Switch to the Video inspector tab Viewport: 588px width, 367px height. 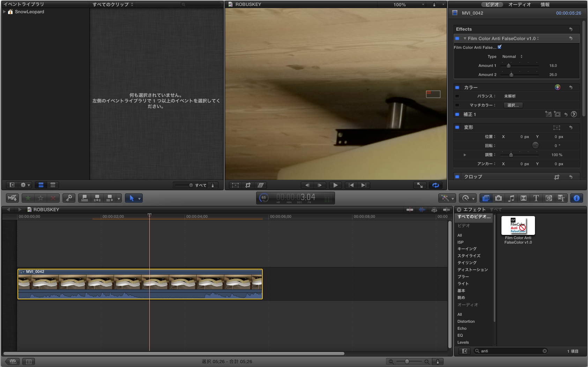pos(492,5)
